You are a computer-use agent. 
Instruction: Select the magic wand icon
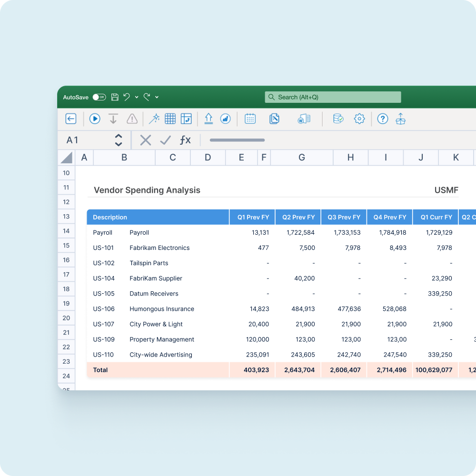tap(154, 119)
